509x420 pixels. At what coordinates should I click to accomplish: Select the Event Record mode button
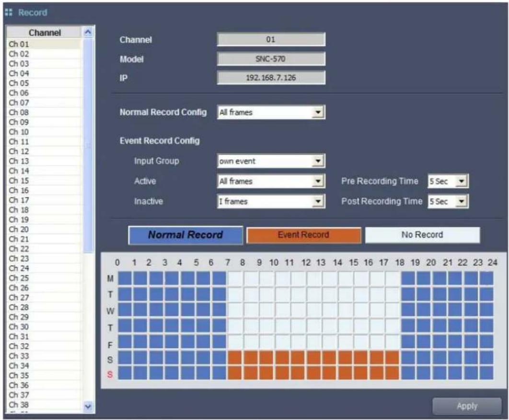click(303, 235)
